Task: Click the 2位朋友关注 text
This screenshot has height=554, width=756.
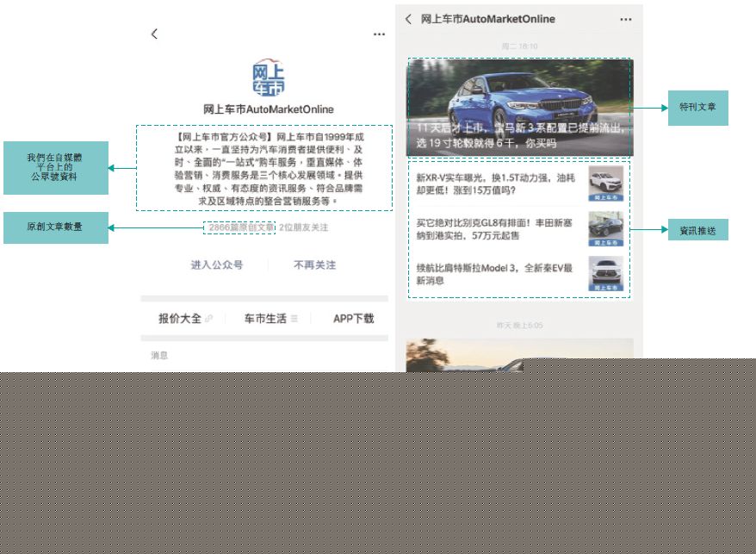Action: (304, 227)
